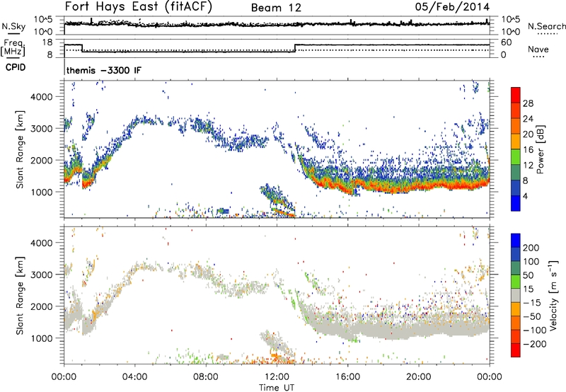The width and height of the screenshot is (566, 392).
Task: Click the "28" label on Power color bar
Action: click(528, 103)
